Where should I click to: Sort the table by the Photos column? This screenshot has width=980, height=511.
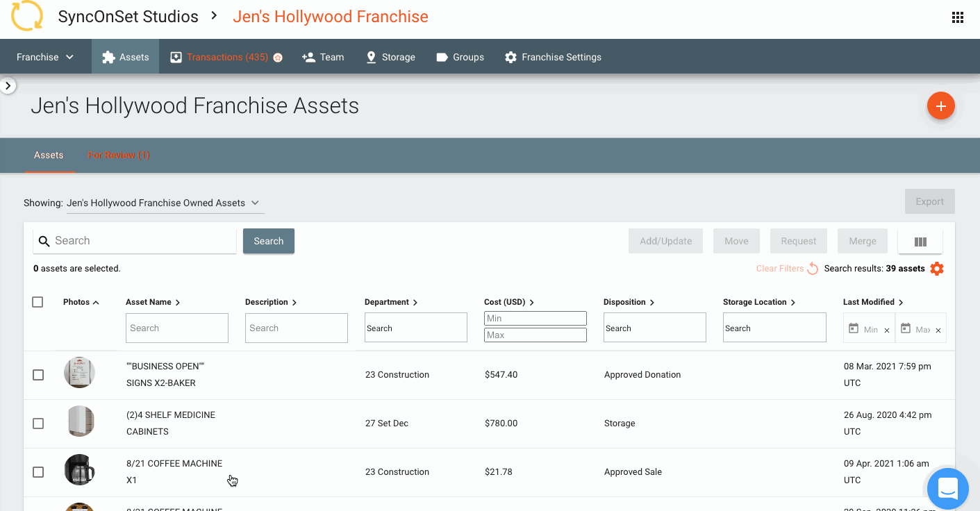click(x=81, y=302)
